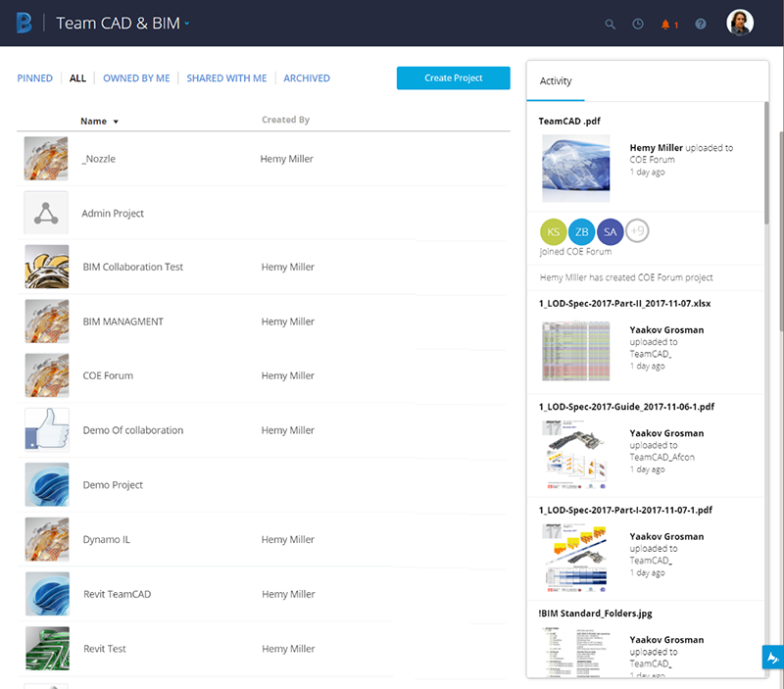Open 1_LOD-Spec-2017-Guide_2017-11-06-1.pdf title
The width and height of the screenshot is (784, 689).
626,407
